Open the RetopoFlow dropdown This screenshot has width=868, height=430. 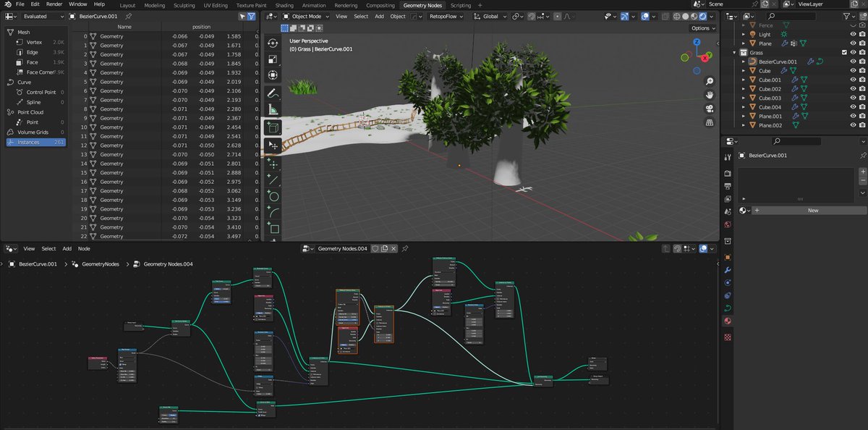point(445,16)
